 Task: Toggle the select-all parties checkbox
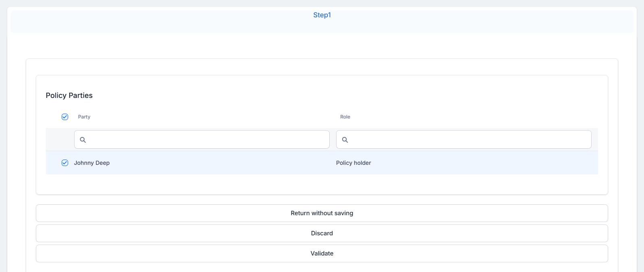[65, 117]
